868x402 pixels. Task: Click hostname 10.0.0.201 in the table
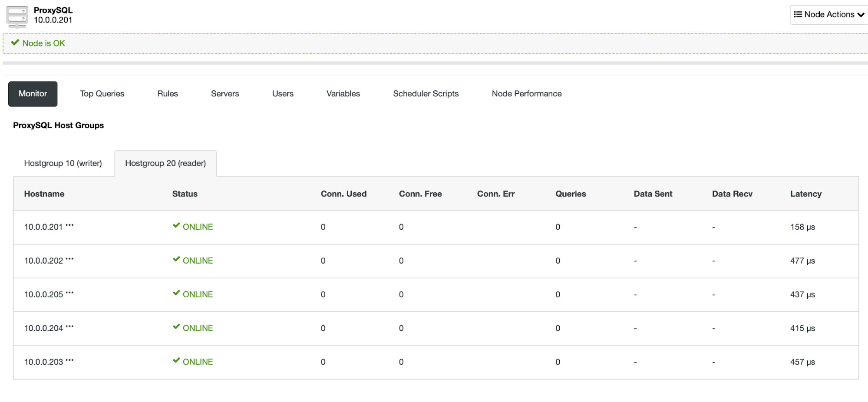click(43, 227)
